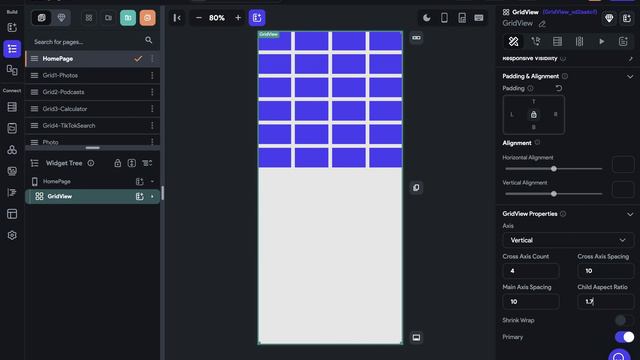Adjust the Vertical Alignment slider handle
The height and width of the screenshot is (360, 640).
[x=553, y=194]
